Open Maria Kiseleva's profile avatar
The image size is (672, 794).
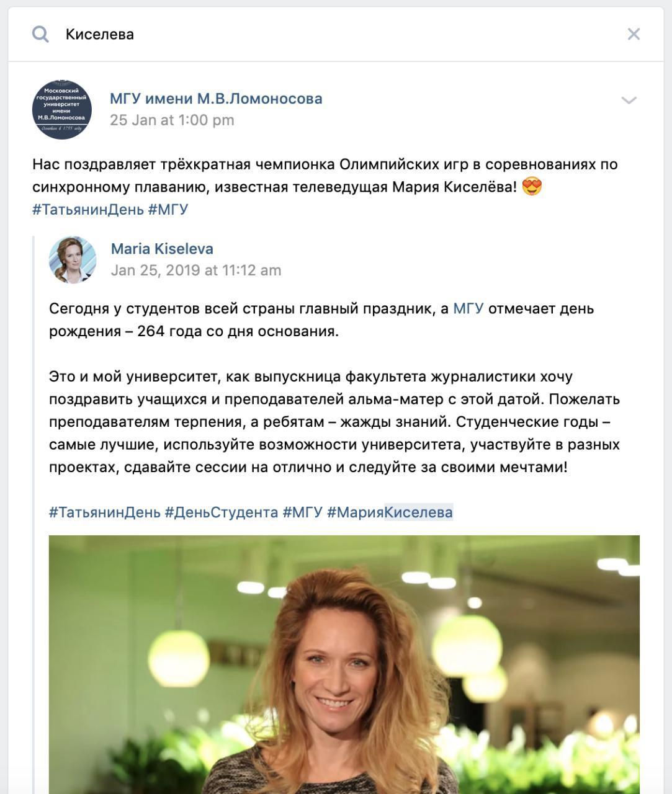73,260
